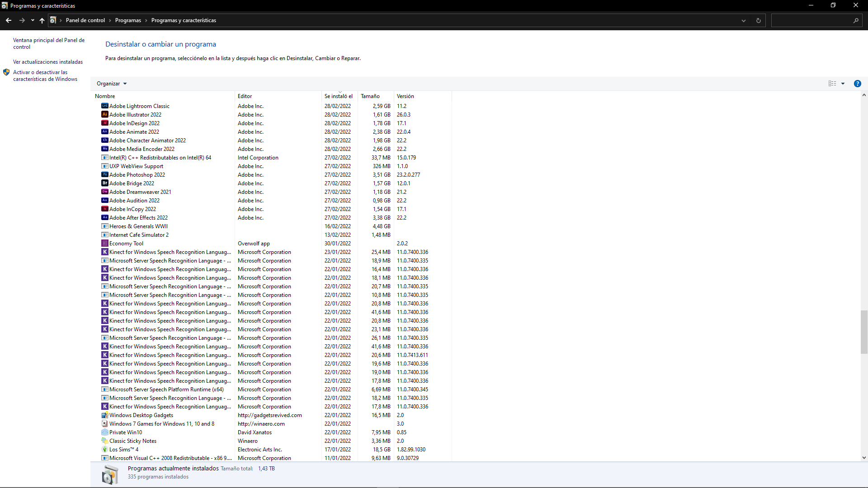
Task: Click the Windows Desktop Gadgets icon
Action: 105,415
